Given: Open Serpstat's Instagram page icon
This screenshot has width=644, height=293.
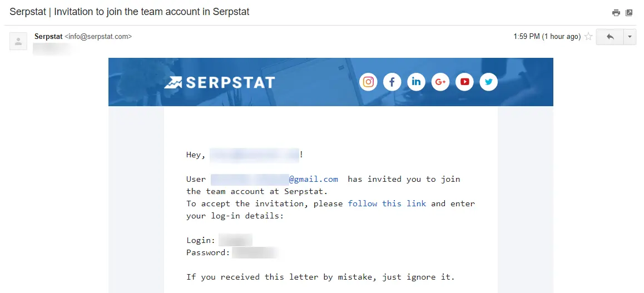Looking at the screenshot, I should 368,82.
